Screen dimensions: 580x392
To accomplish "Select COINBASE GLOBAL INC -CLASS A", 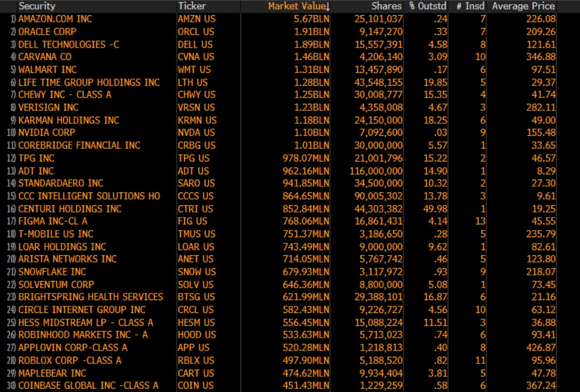I will (x=88, y=386).
